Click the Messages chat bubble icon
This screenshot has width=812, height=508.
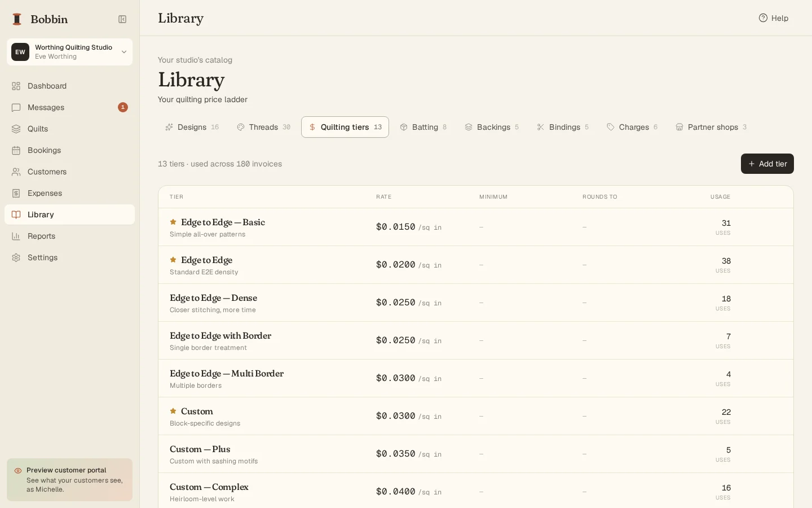coord(16,107)
